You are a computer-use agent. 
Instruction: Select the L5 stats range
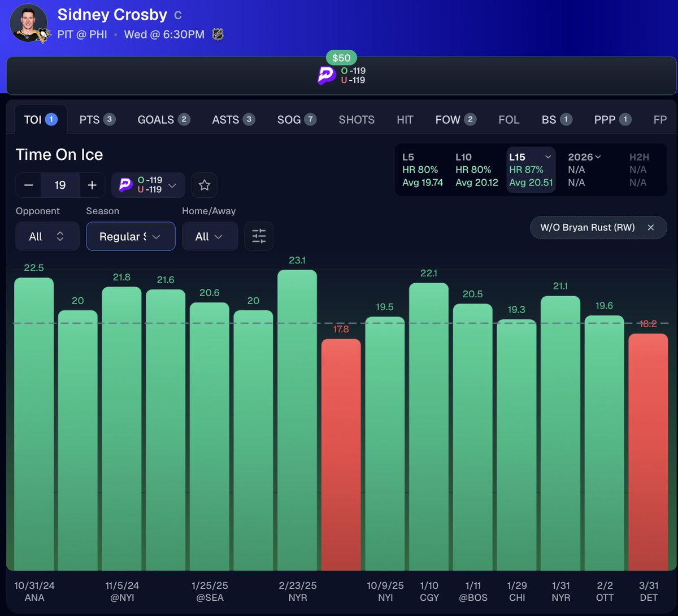tap(422, 170)
